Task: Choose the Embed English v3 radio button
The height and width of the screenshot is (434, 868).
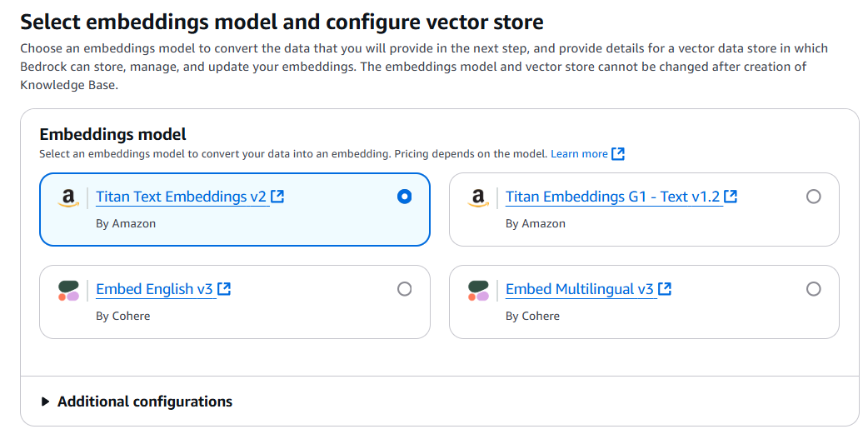Action: coord(405,289)
